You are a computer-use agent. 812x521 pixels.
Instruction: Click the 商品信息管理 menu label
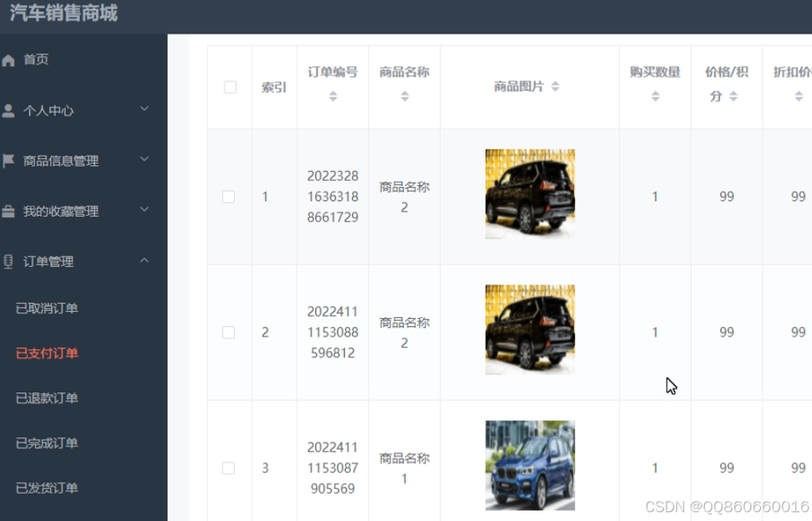coord(61,161)
